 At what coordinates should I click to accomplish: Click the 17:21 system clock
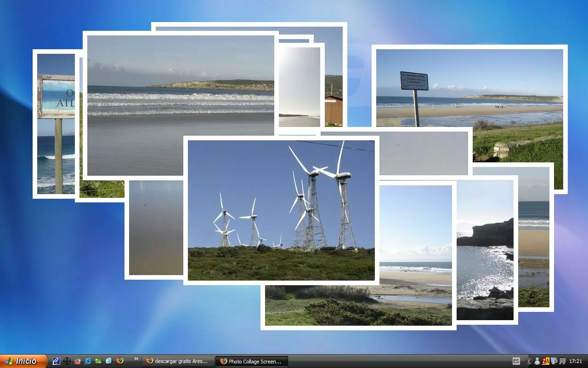click(576, 361)
